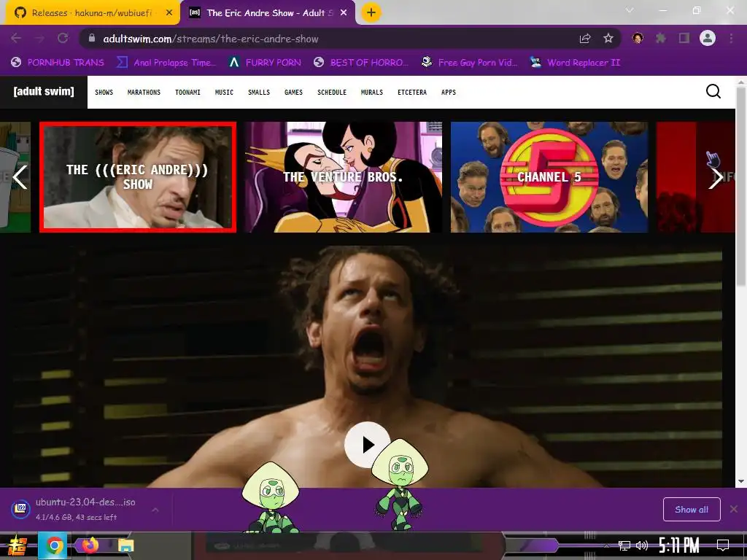The height and width of the screenshot is (560, 747).
Task: Click the avatar extension icon beside the star
Action: tap(638, 38)
